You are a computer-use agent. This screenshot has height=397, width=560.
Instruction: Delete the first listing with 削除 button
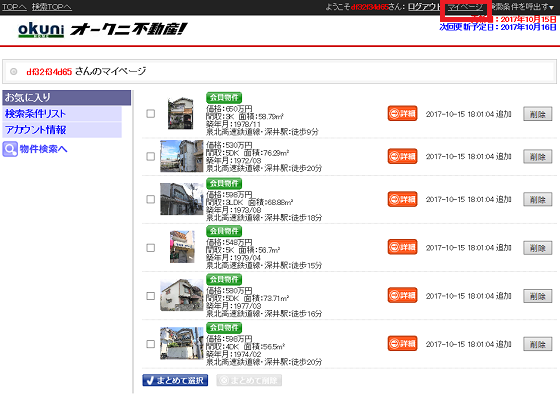[538, 114]
